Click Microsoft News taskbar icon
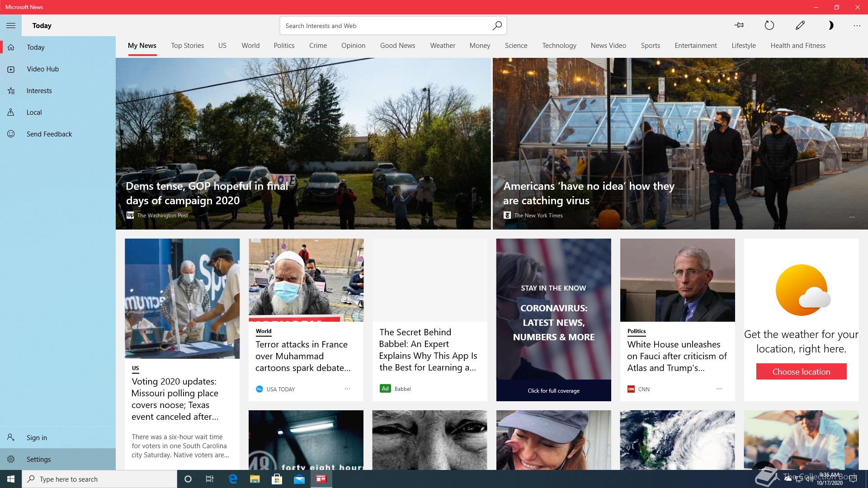The image size is (868, 488). click(x=321, y=479)
